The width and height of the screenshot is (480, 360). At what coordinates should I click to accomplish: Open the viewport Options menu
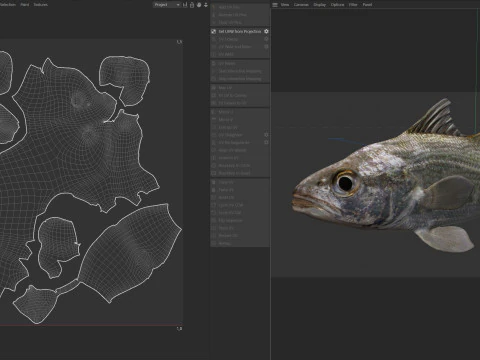[x=337, y=5]
